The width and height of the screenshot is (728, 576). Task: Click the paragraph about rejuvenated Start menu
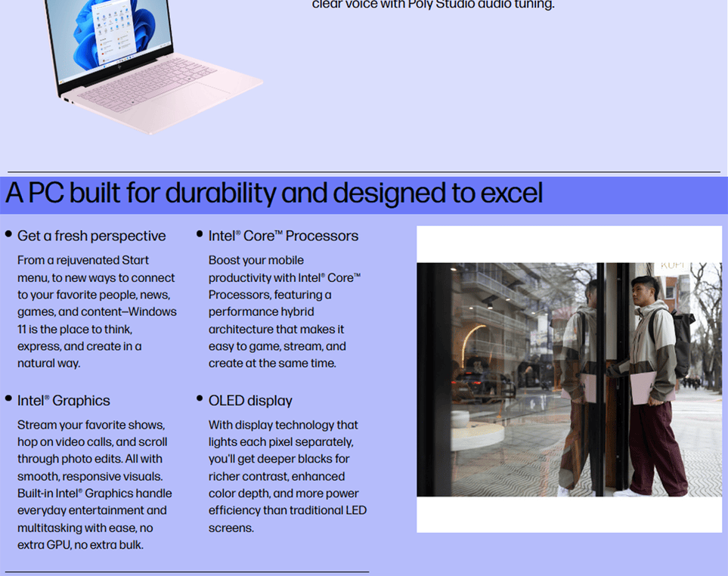click(x=97, y=311)
